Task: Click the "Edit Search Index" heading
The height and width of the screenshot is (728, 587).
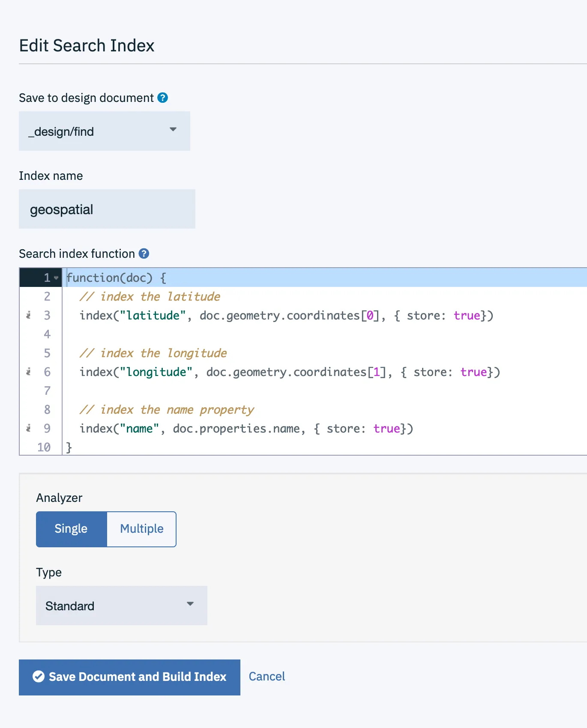Action: click(87, 45)
